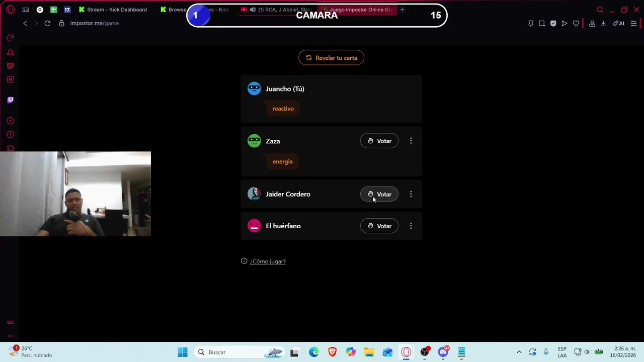
Task: Click the Revelar tu carta button
Action: (x=331, y=58)
